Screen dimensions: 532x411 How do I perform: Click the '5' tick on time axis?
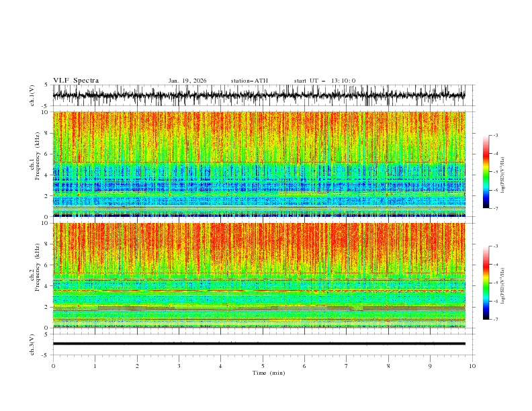(x=263, y=366)
